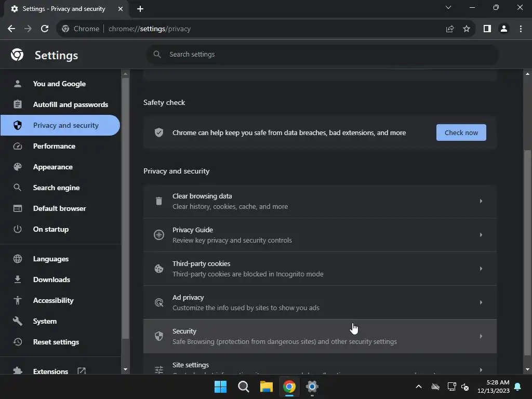532x399 pixels.
Task: Go to the Performance settings
Action: tap(60, 146)
